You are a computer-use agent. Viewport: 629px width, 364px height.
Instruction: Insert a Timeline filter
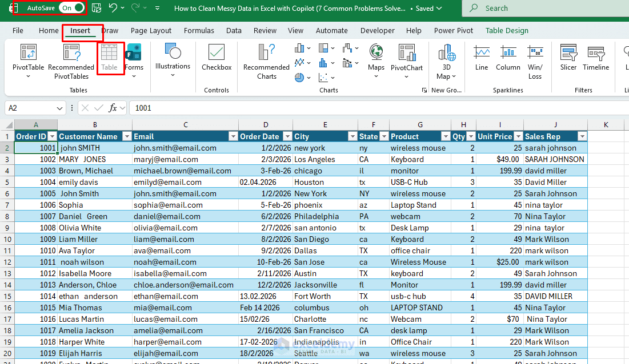point(596,58)
